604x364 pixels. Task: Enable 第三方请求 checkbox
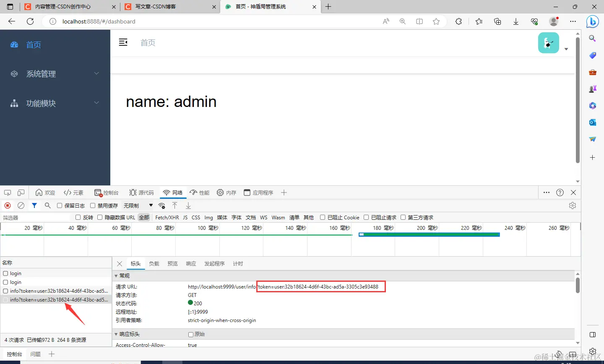[403, 217]
